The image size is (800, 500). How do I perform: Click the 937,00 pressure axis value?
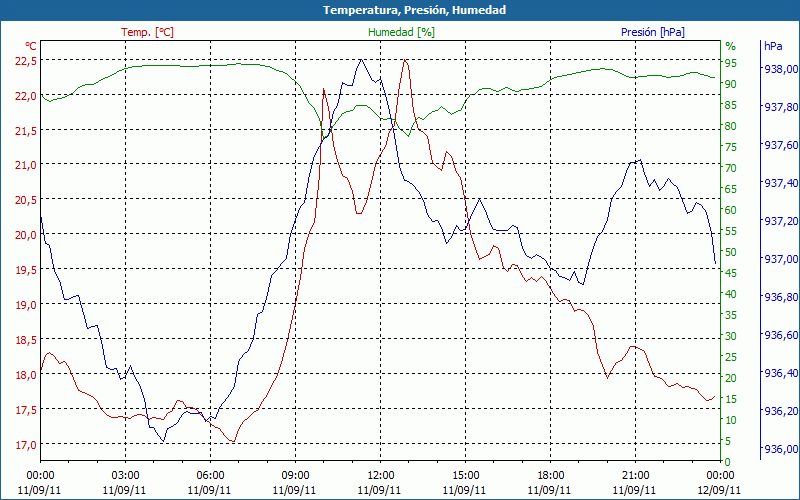(779, 259)
